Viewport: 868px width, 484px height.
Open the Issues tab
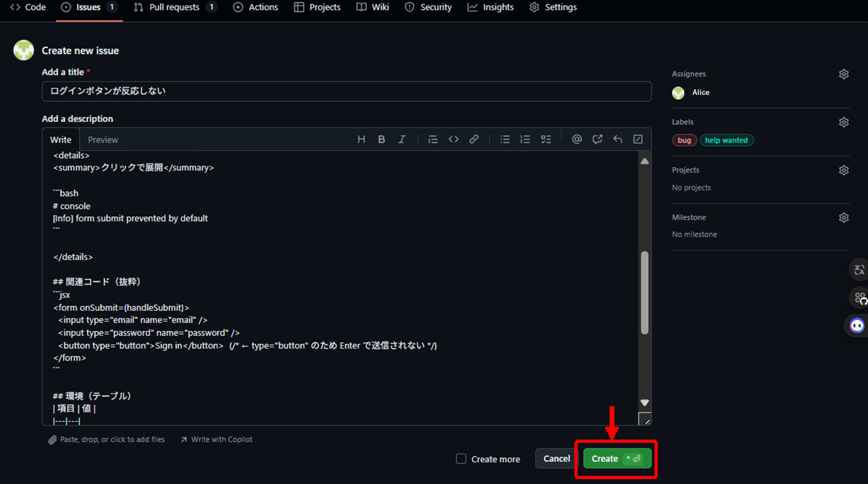pos(89,7)
